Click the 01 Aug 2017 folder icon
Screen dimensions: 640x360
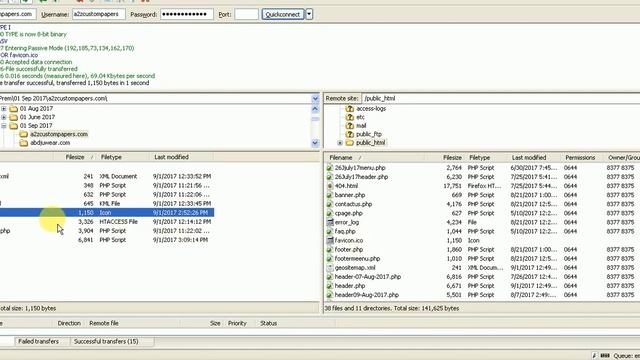click(13, 109)
